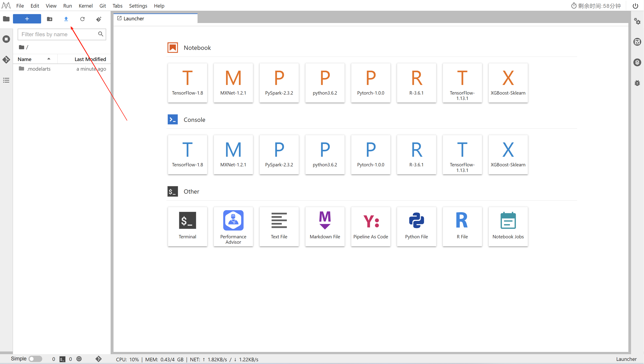Viewport: 644px width, 364px height.
Task: Open the Settings menu
Action: (x=138, y=6)
